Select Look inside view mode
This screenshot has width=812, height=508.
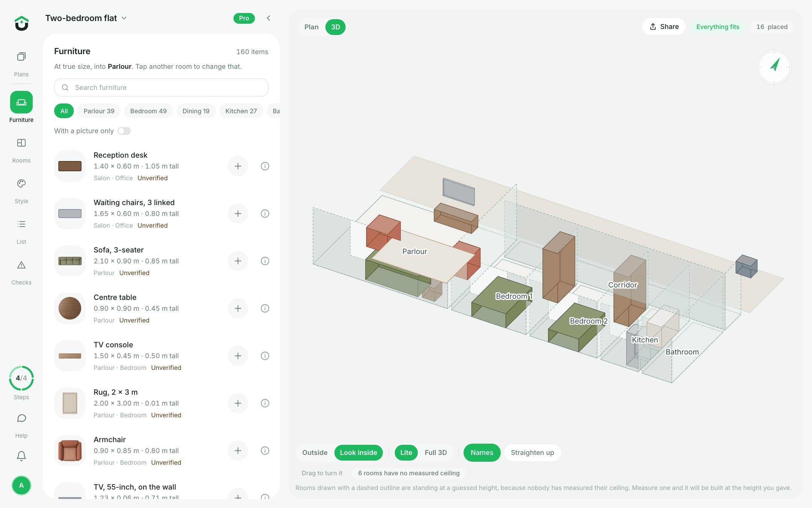[358, 453]
